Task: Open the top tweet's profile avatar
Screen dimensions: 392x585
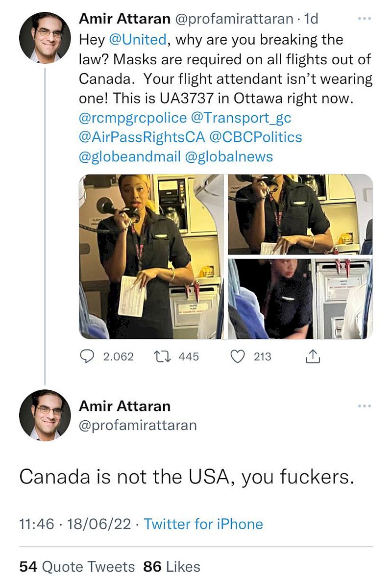Action: point(45,38)
